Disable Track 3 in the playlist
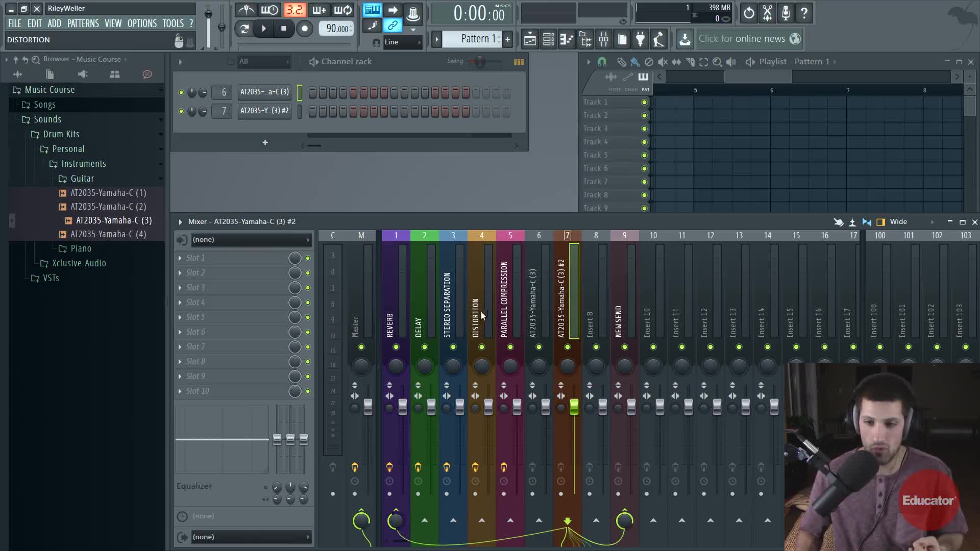Viewport: 980px width, 551px height. 644,129
